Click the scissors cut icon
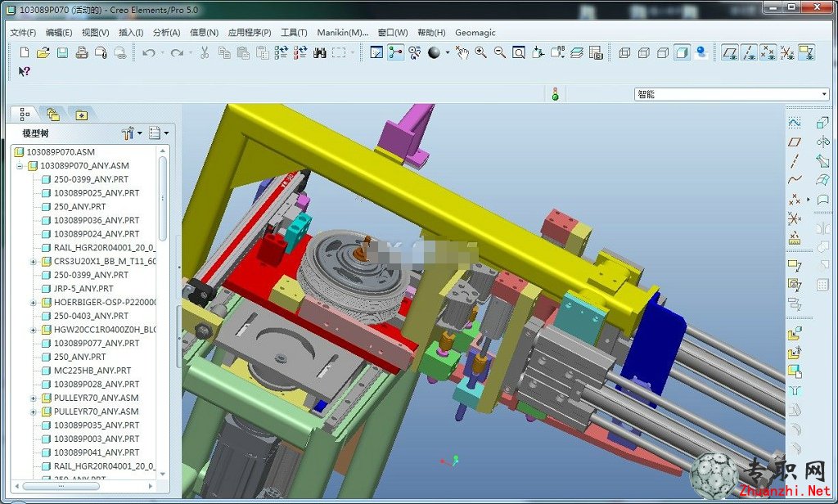Screen dimensions: 838x504 click(x=204, y=52)
